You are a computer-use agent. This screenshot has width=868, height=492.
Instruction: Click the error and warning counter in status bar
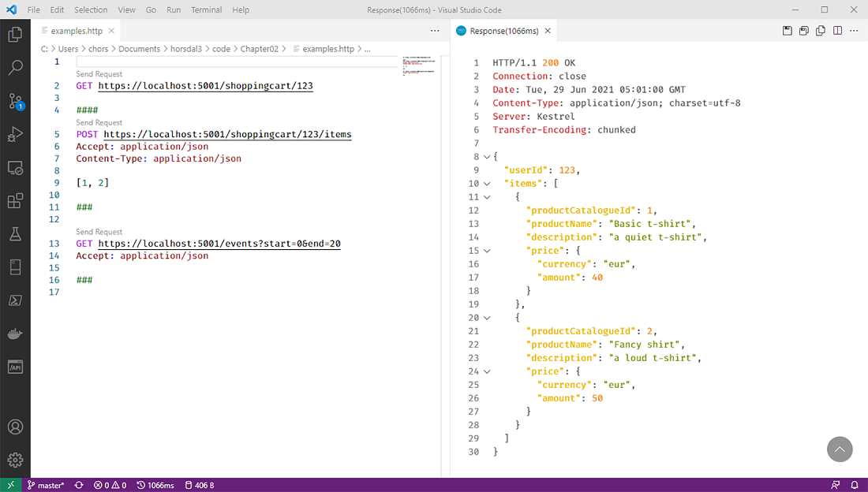[110, 485]
